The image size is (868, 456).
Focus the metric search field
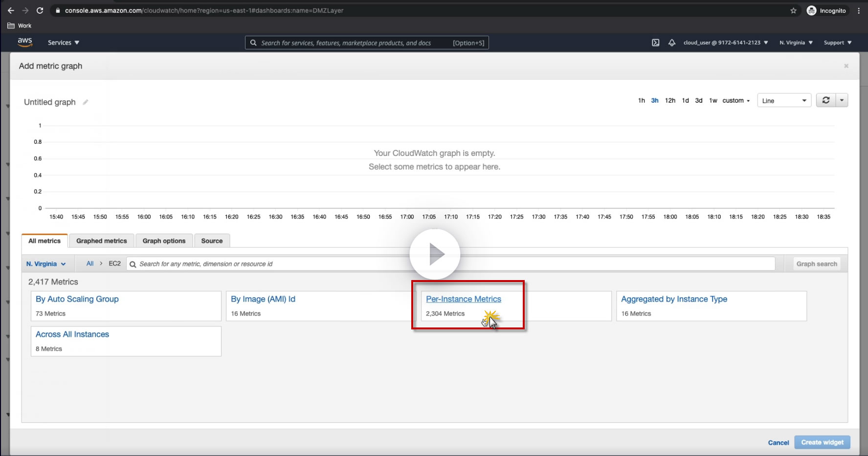coord(451,264)
